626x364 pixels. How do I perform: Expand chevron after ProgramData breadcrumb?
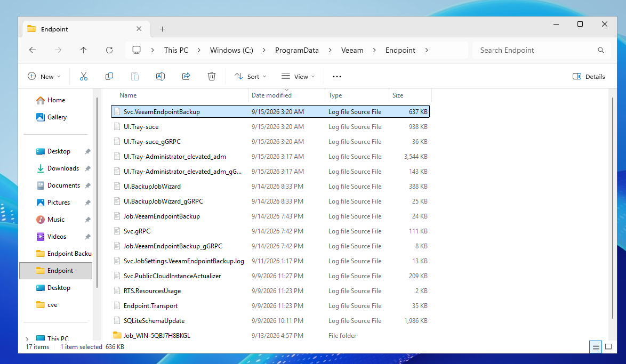pos(330,50)
